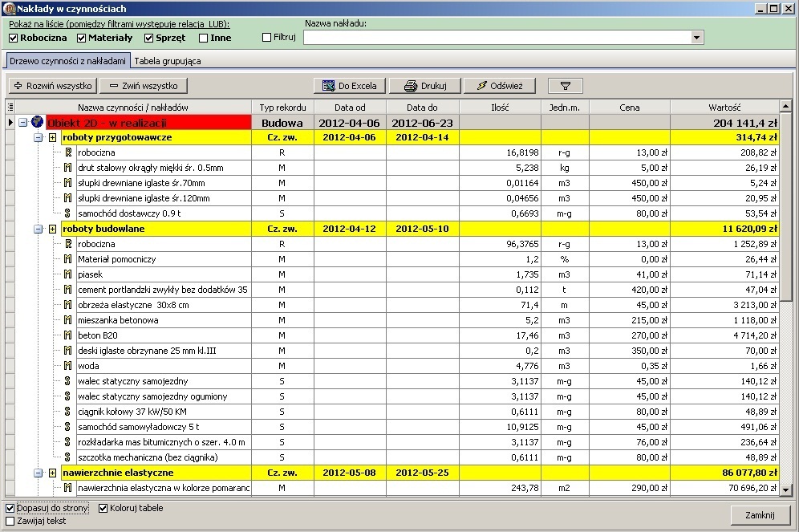Click the M icon beside obrzeża elastyczne
Screen dimensions: 799x532
coord(67,305)
